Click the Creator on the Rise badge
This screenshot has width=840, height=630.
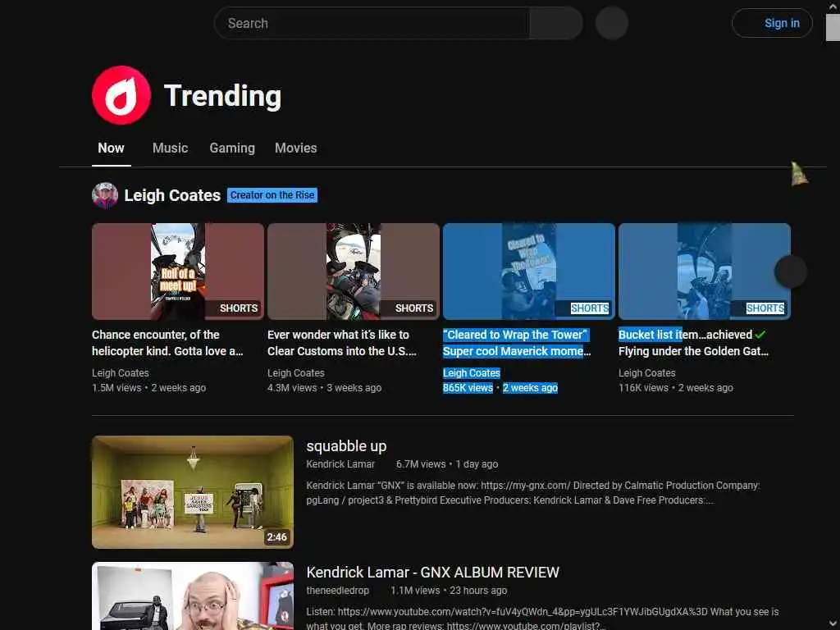272,195
